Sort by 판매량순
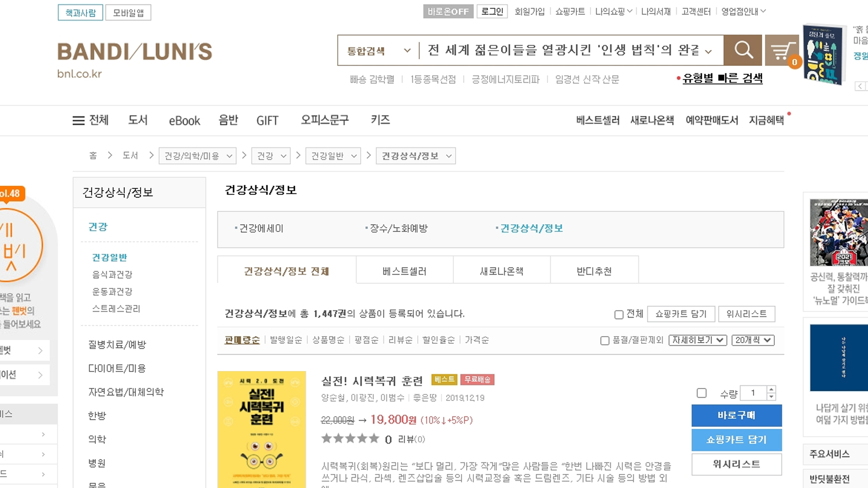 [242, 340]
